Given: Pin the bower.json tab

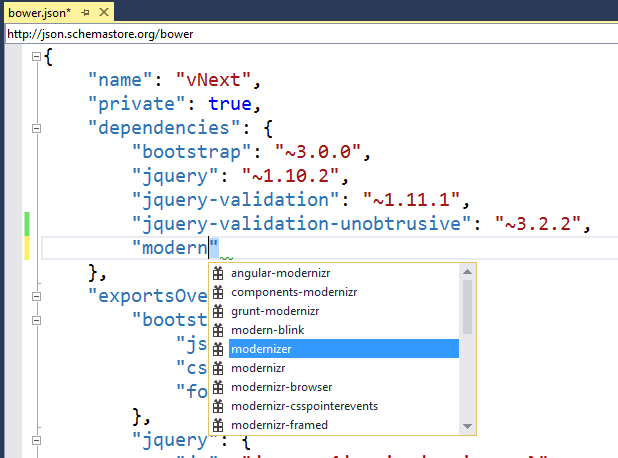Looking at the screenshot, I should [85, 13].
